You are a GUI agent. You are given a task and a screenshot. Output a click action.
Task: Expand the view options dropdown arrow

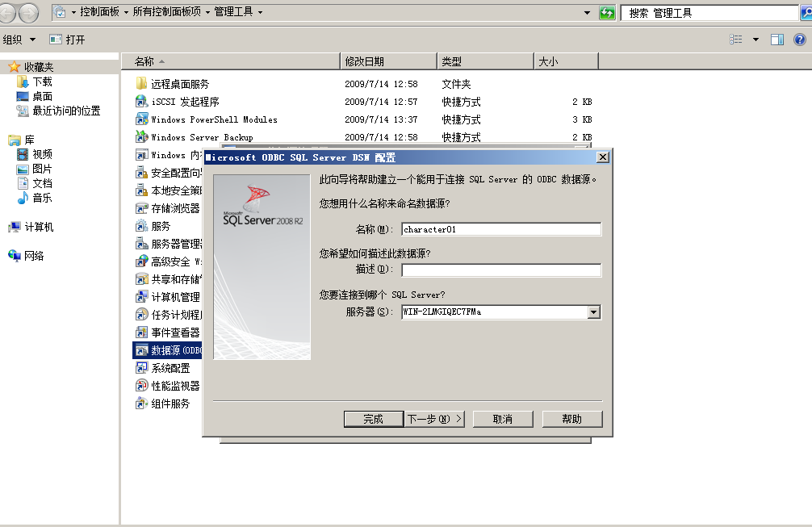point(756,40)
